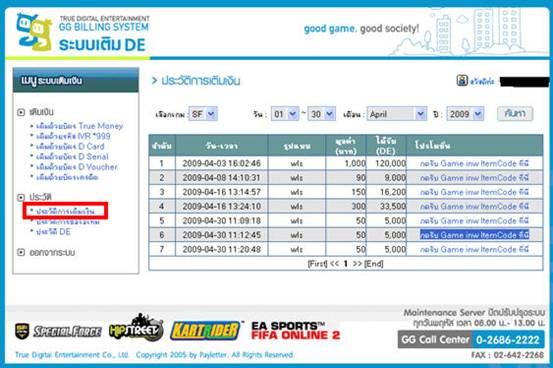This screenshot has height=368, width=553.
Task: Open the 2009 year dropdown
Action: pyautogui.click(x=465, y=114)
